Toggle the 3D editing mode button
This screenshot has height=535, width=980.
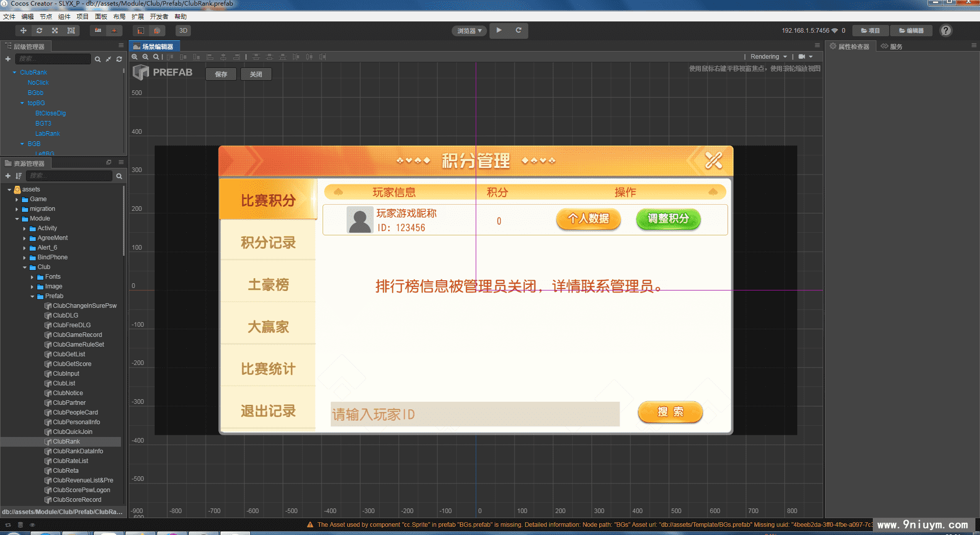pos(183,31)
